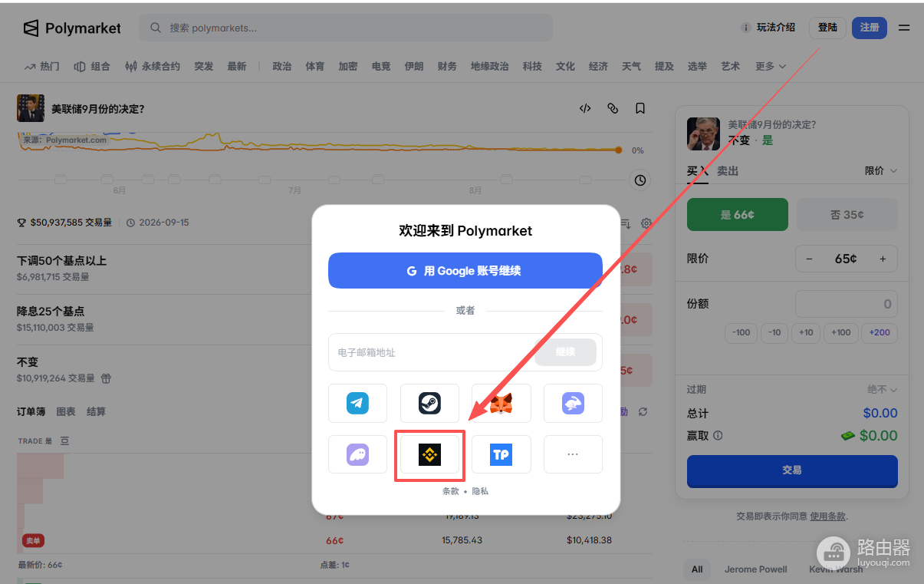Bookmark the Fed September decision market
Image resolution: width=924 pixels, height=584 pixels.
coord(640,108)
